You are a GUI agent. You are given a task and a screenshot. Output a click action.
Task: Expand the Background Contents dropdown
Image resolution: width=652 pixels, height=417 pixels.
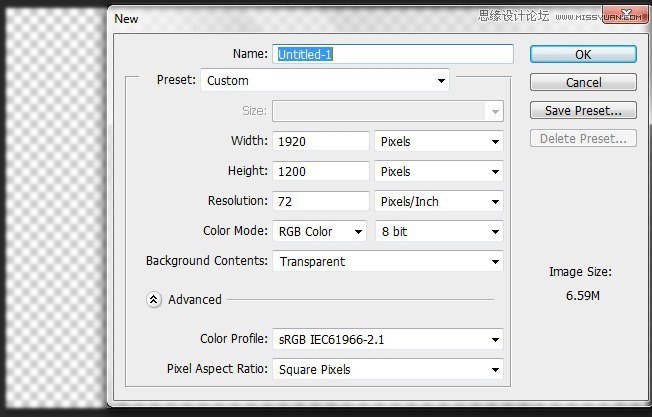click(x=388, y=261)
